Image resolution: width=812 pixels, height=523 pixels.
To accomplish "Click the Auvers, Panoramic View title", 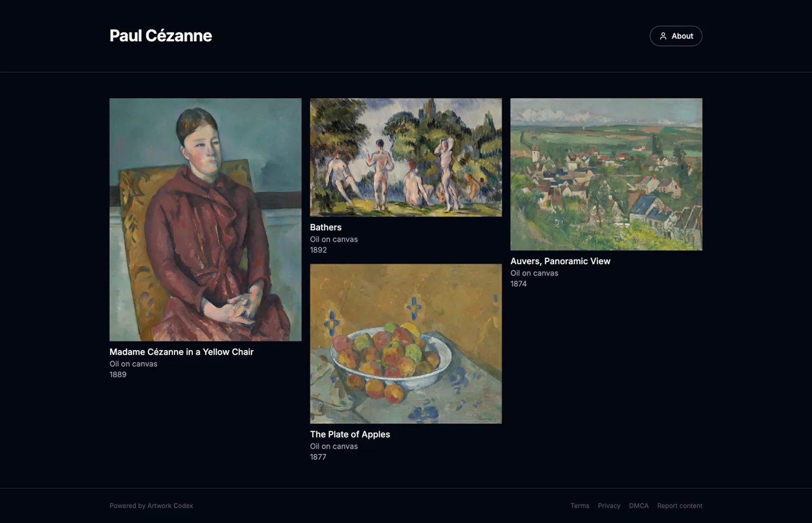I will [x=560, y=261].
